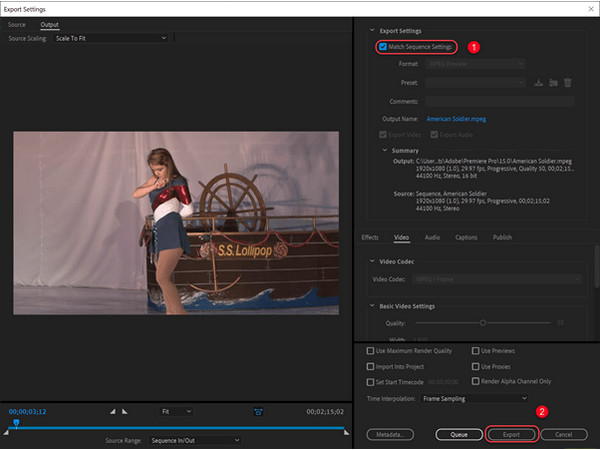Check Render Alpha Channel Only
This screenshot has width=600, height=450.
coord(475,381)
